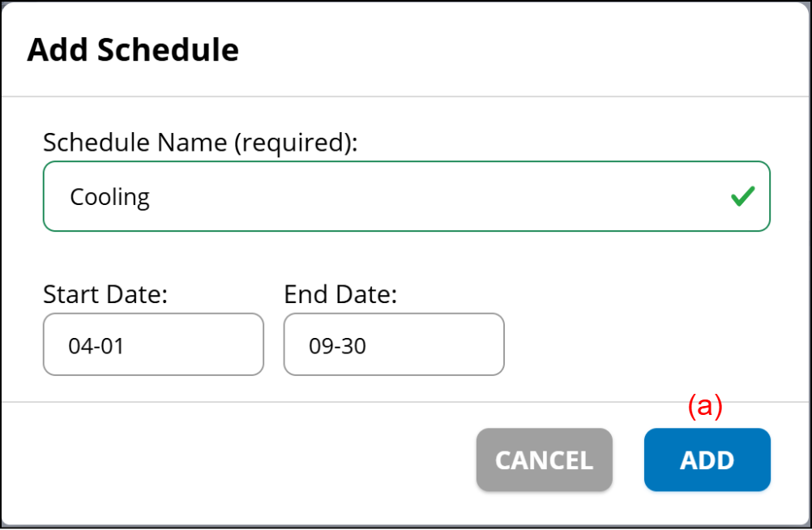812x530 pixels.
Task: Click the green validation checkmark icon
Action: 742,196
